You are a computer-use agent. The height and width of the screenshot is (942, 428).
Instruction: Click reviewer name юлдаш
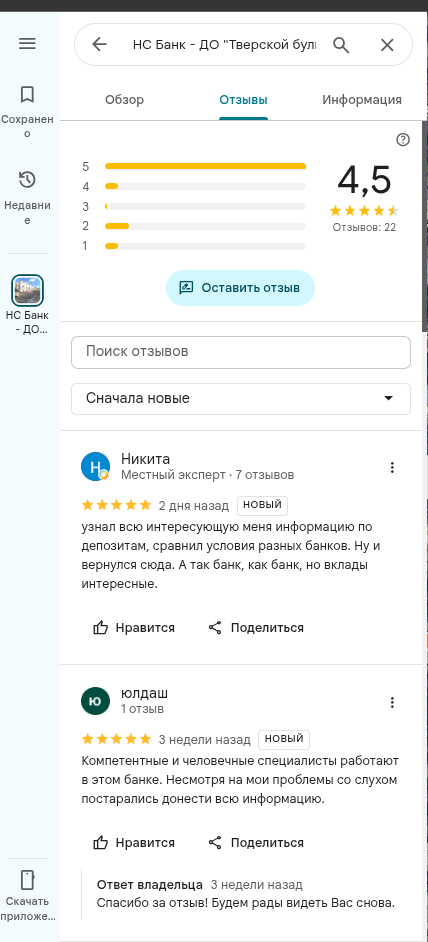(144, 694)
